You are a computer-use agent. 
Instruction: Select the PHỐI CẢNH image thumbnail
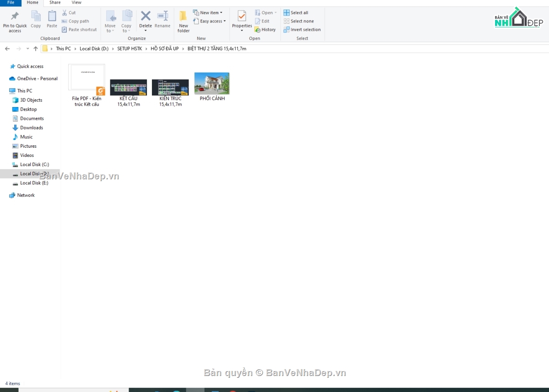tap(212, 84)
